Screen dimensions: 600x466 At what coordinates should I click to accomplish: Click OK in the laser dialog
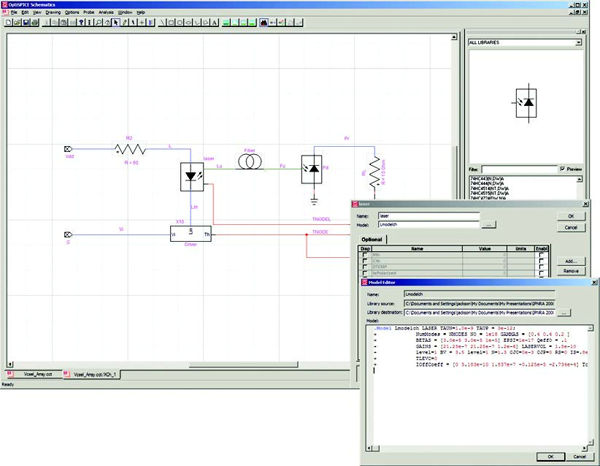point(569,215)
